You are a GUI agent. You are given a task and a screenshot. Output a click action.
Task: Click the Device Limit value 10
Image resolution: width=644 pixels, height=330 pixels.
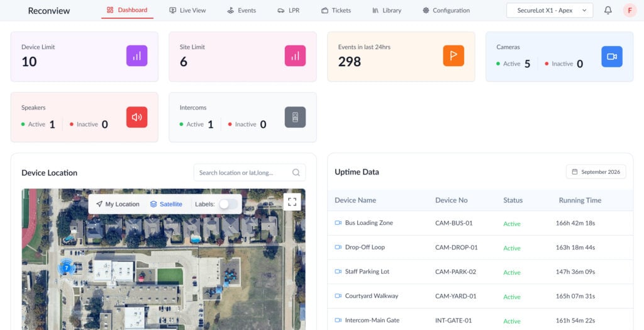click(29, 62)
